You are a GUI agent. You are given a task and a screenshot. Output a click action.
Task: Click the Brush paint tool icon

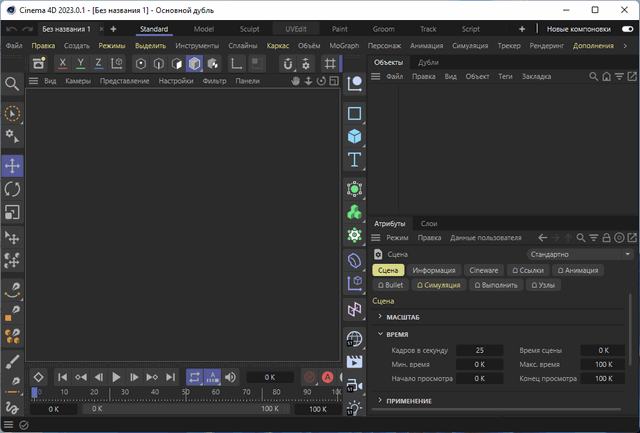tap(12, 361)
